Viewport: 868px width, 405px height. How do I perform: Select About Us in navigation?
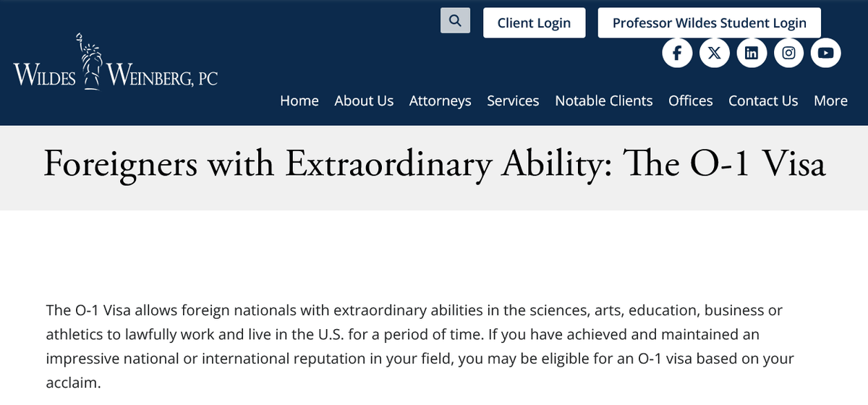pyautogui.click(x=364, y=101)
